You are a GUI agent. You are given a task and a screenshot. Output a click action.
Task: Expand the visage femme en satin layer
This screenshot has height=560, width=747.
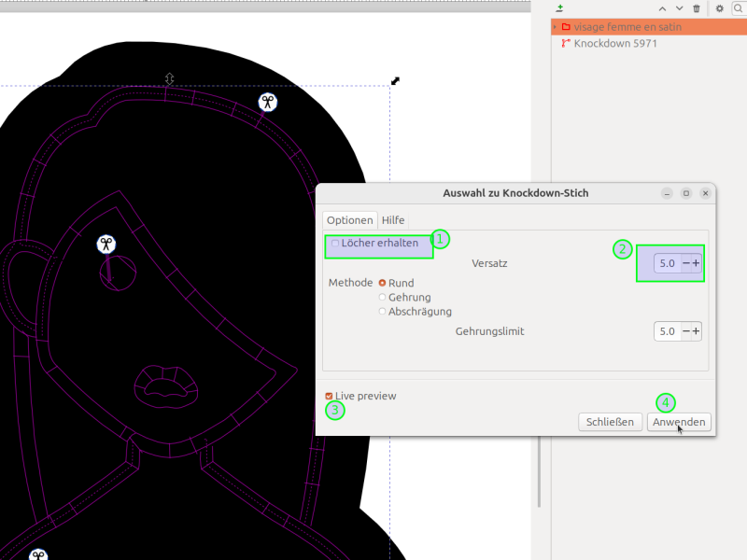click(555, 27)
